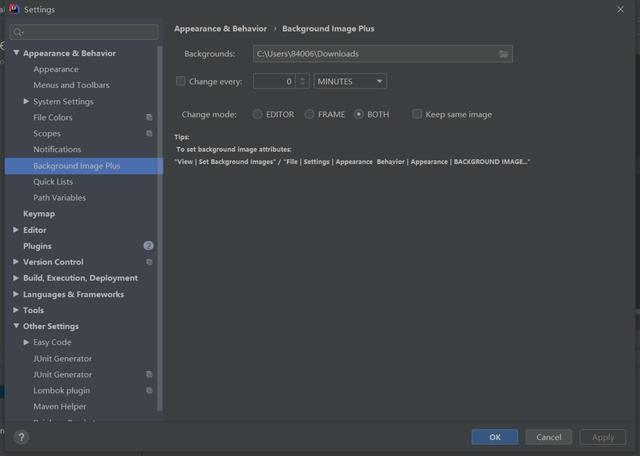Select the Lombok plugin entry
640x456 pixels.
(x=62, y=391)
